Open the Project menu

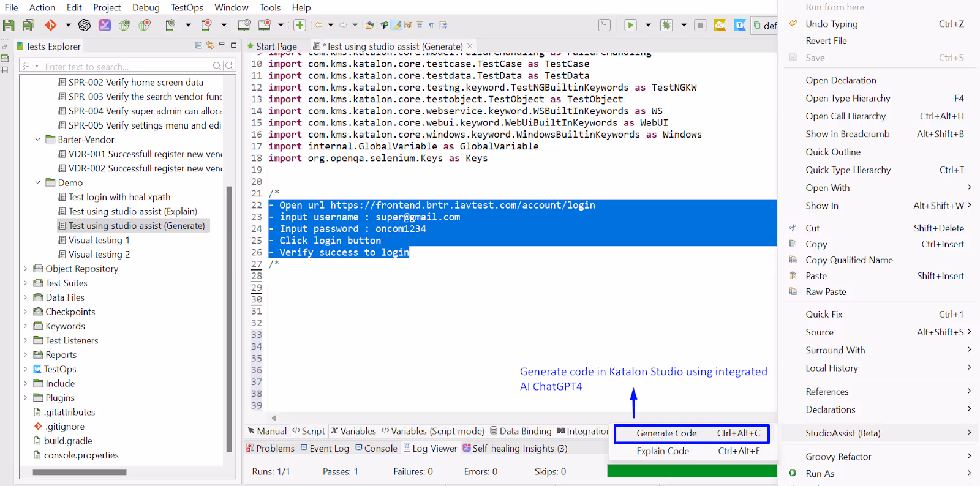click(x=107, y=7)
